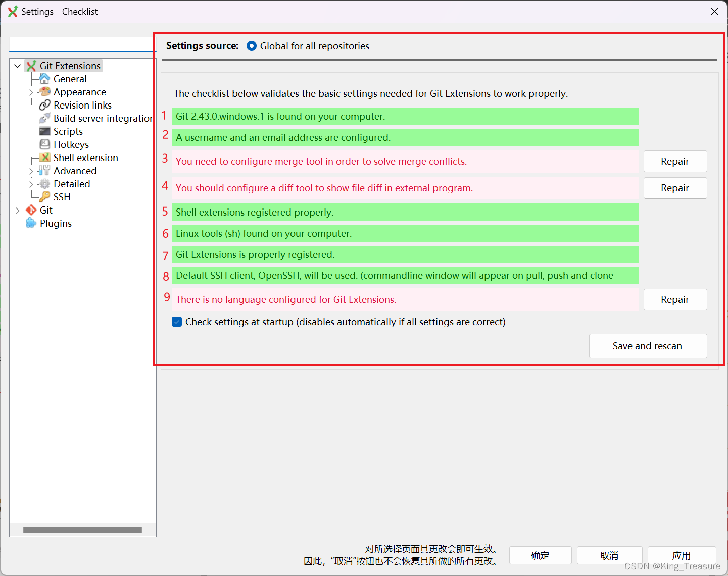Click the Git Extensions title bar logo
Viewport: 728px width, 576px height.
point(13,11)
